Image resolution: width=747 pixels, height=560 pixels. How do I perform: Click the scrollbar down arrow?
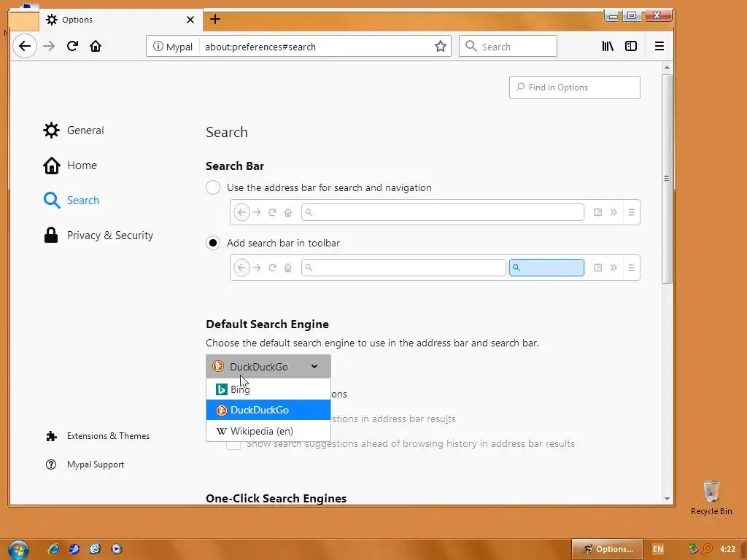click(667, 499)
